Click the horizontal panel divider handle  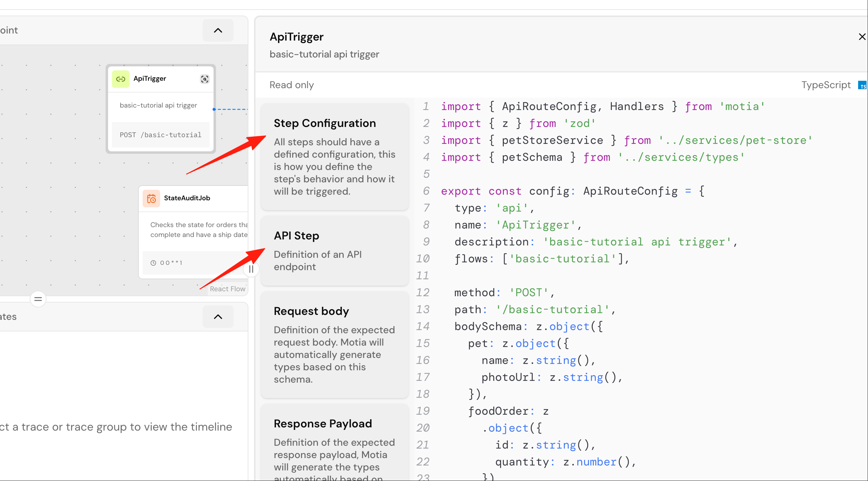(x=38, y=299)
